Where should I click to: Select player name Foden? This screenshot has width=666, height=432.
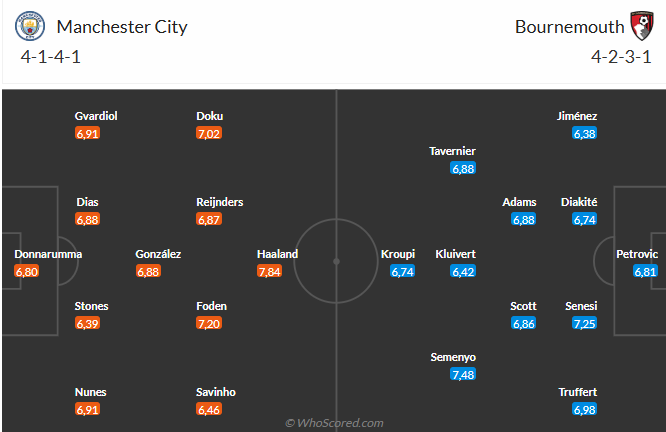click(x=211, y=306)
